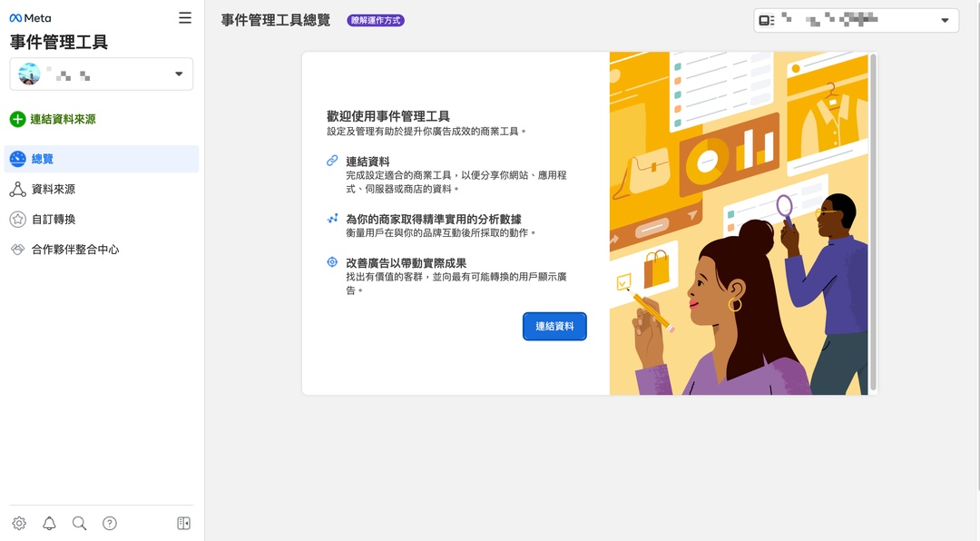Collapse the sidebar with the panel toggle icon
Viewport: 980px width, 541px height.
pyautogui.click(x=183, y=524)
